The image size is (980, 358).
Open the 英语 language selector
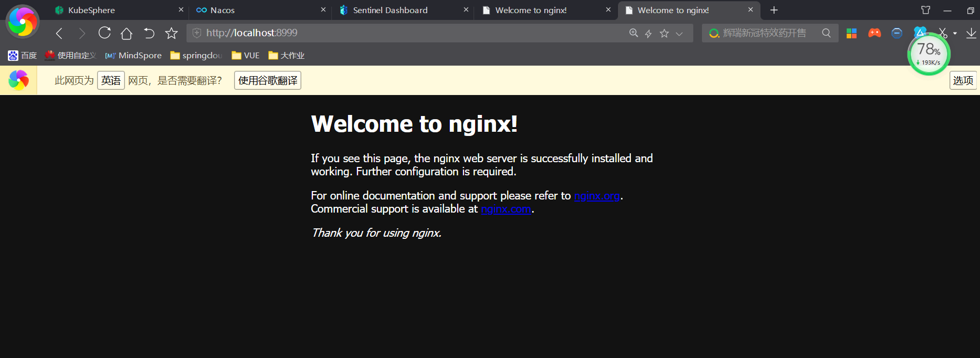click(111, 80)
